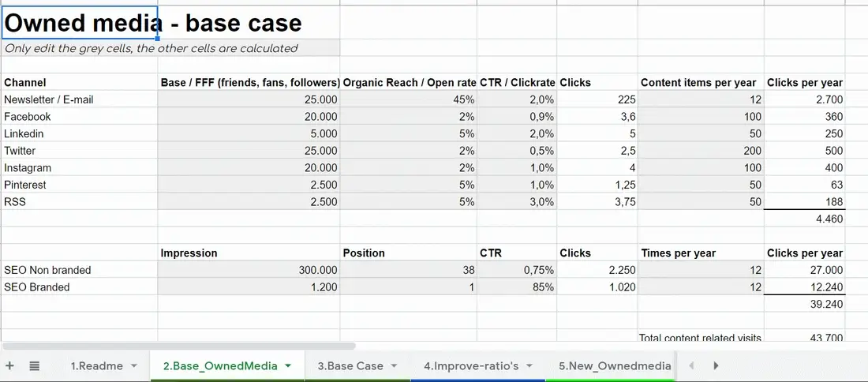Open dropdown arrow on 4.Improve-ratio's tab
The image size is (868, 382).
pos(529,366)
